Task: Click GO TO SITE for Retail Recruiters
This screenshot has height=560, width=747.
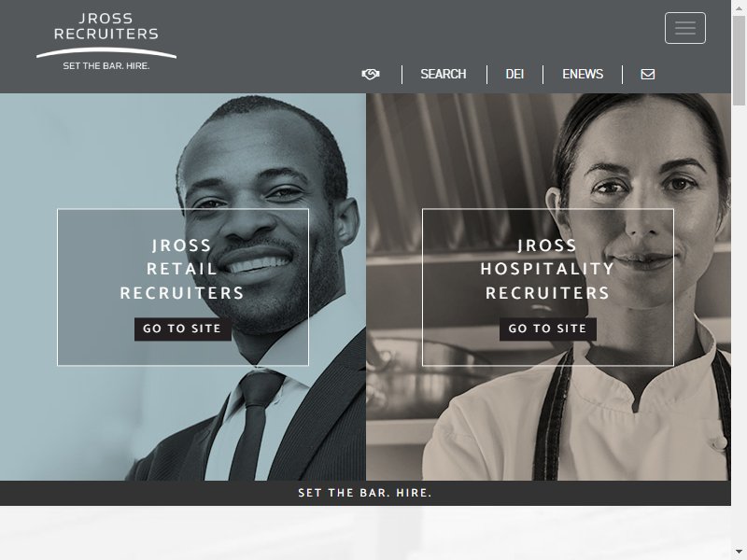Action: pyautogui.click(x=182, y=329)
